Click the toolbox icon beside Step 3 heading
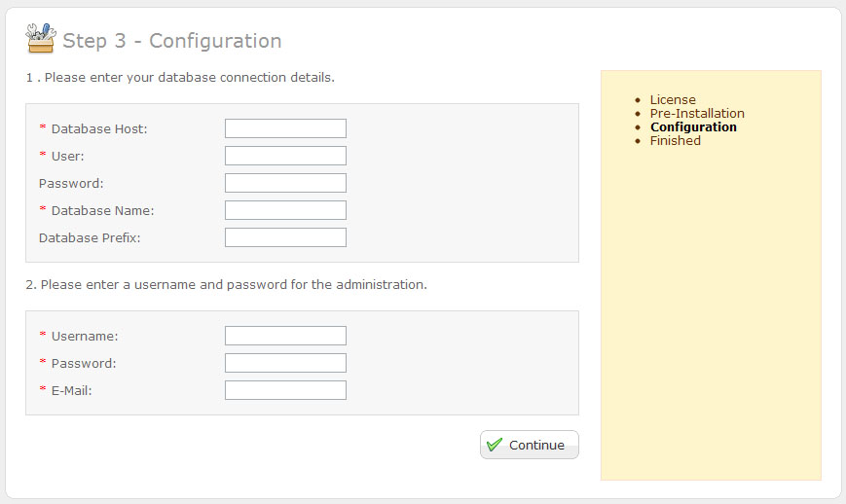Screen dimensions: 846x504 pos(41,39)
